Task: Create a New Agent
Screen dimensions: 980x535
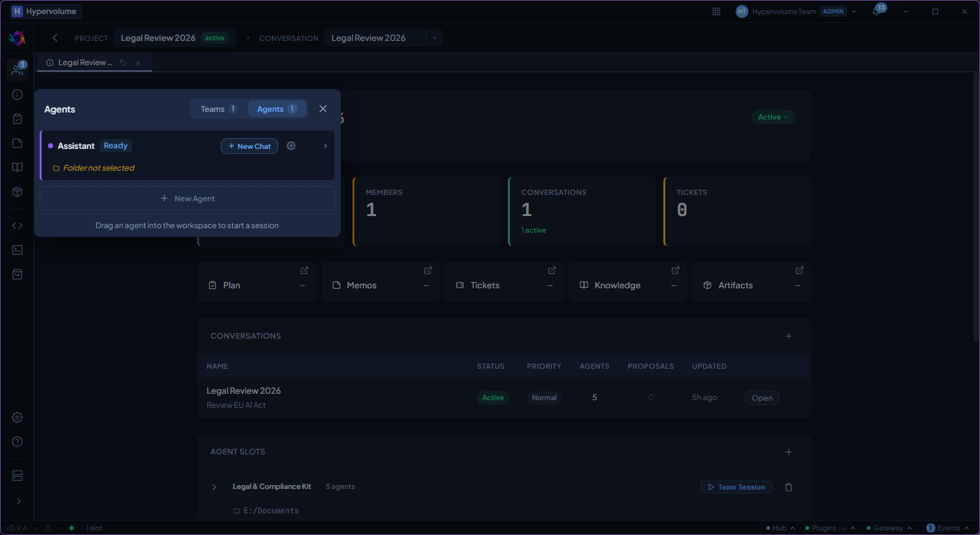Action: click(187, 198)
